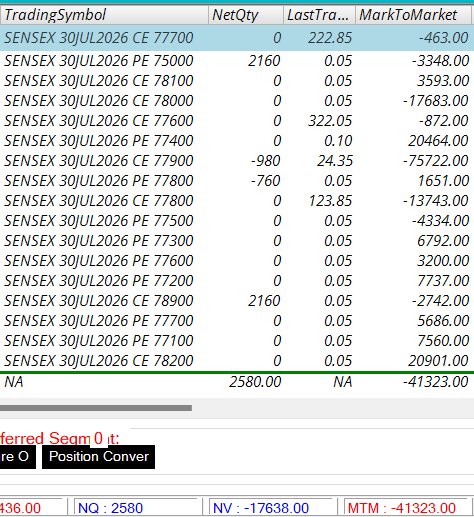Select row SENSEX 30JUL2026 PE 77300
The image size is (474, 517).
click(237, 241)
